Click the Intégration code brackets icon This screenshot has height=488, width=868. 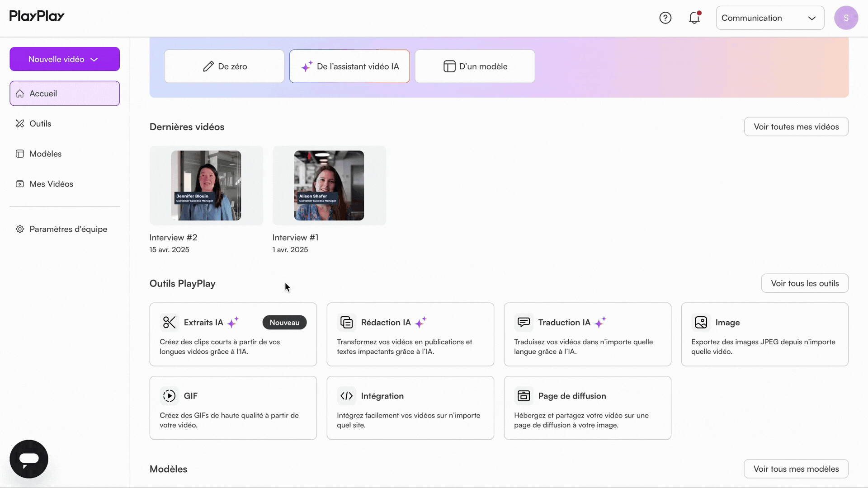[346, 396]
